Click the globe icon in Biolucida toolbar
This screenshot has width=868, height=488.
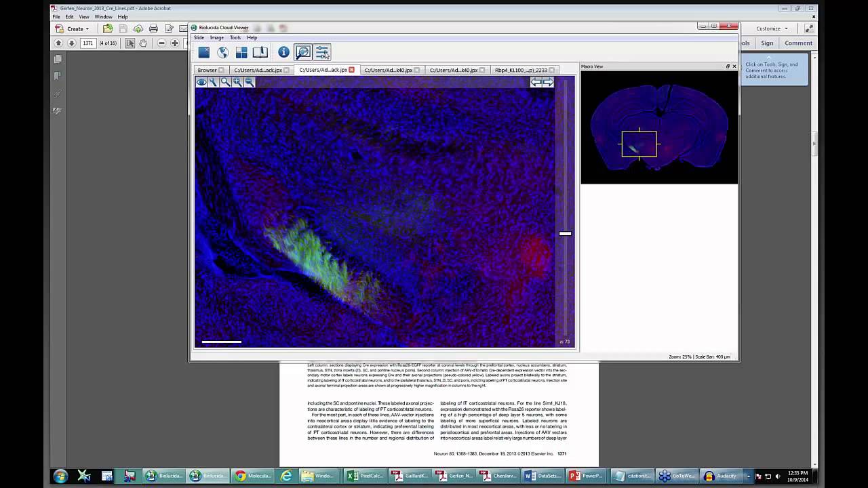(x=222, y=52)
